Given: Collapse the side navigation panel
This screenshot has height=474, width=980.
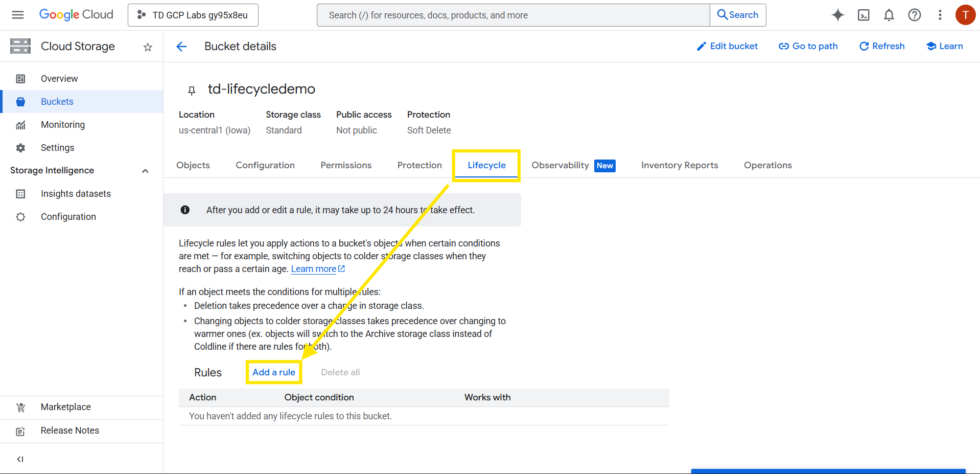Looking at the screenshot, I should tap(20, 459).
